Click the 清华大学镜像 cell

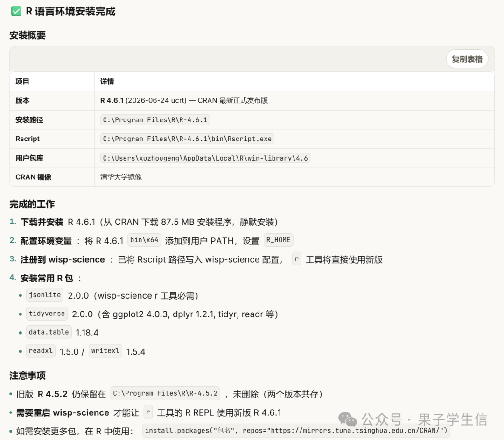pos(121,177)
